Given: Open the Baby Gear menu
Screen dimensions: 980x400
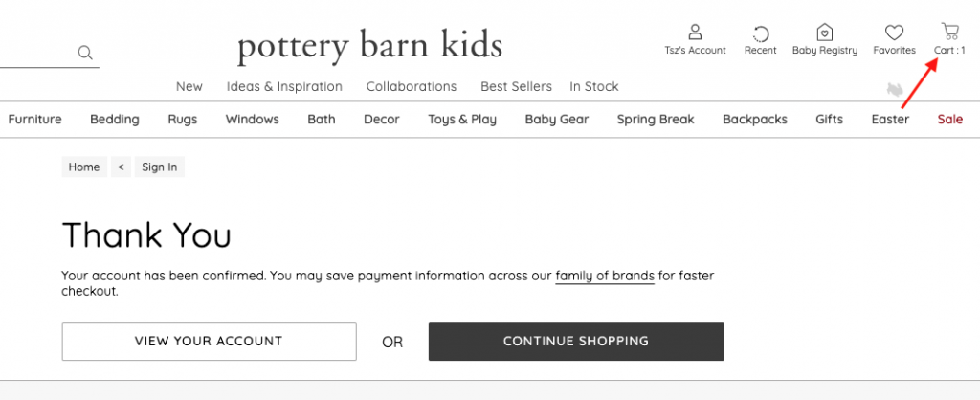Looking at the screenshot, I should [557, 120].
